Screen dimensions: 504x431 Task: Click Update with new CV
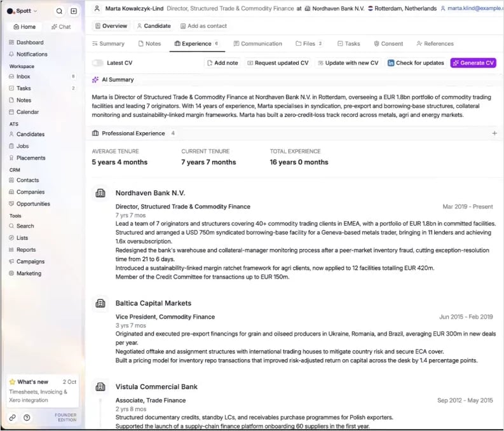click(x=348, y=63)
